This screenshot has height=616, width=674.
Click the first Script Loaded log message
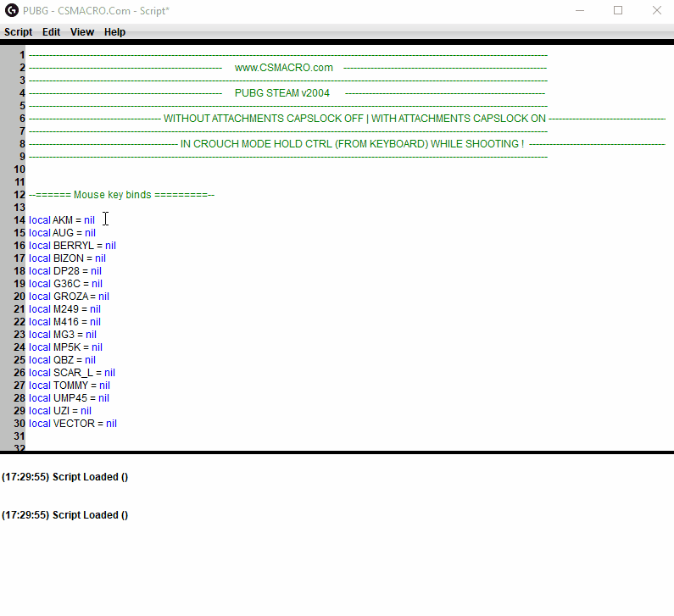pyautogui.click(x=65, y=477)
